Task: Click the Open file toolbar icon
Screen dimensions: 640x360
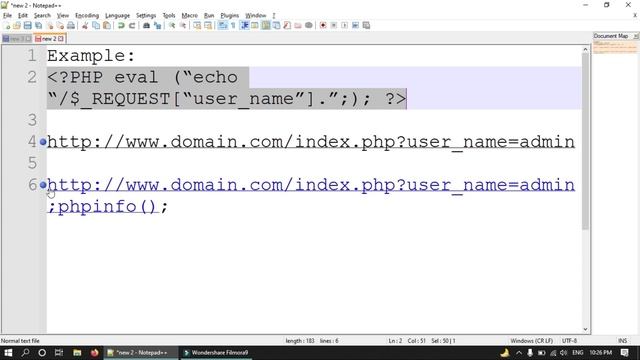Action: click(17, 25)
